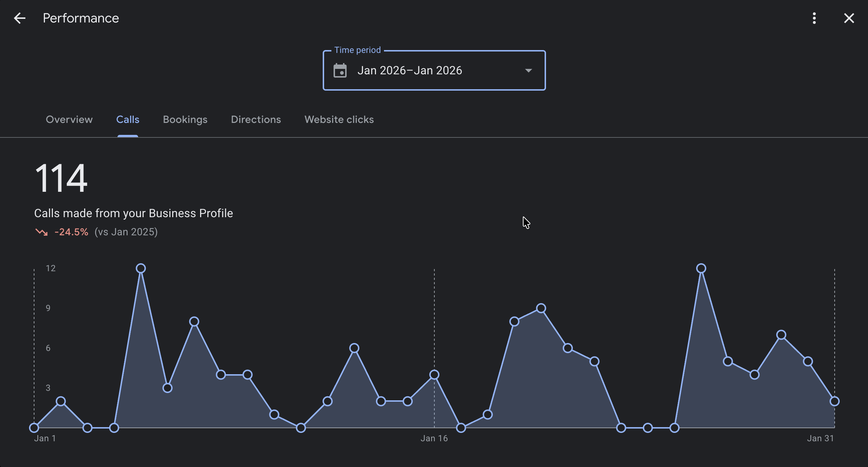This screenshot has width=868, height=467.
Task: Select the Calls tab
Action: click(128, 120)
